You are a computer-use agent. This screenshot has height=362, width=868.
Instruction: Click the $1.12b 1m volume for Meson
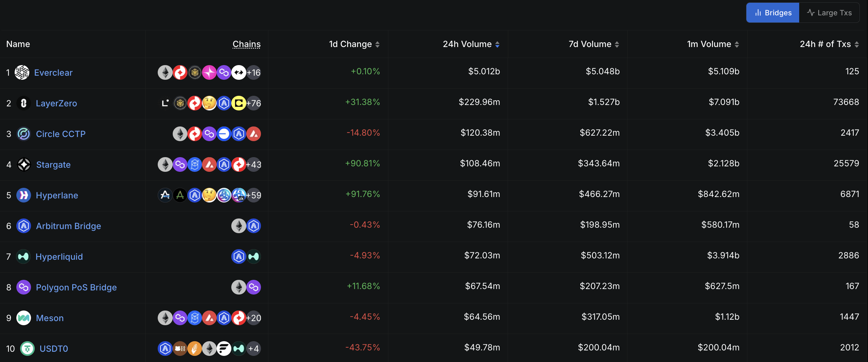727,317
